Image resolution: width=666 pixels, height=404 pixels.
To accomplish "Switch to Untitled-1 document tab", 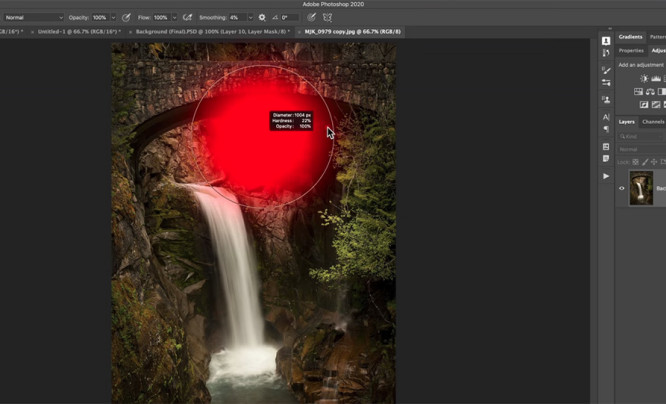I will tap(79, 31).
